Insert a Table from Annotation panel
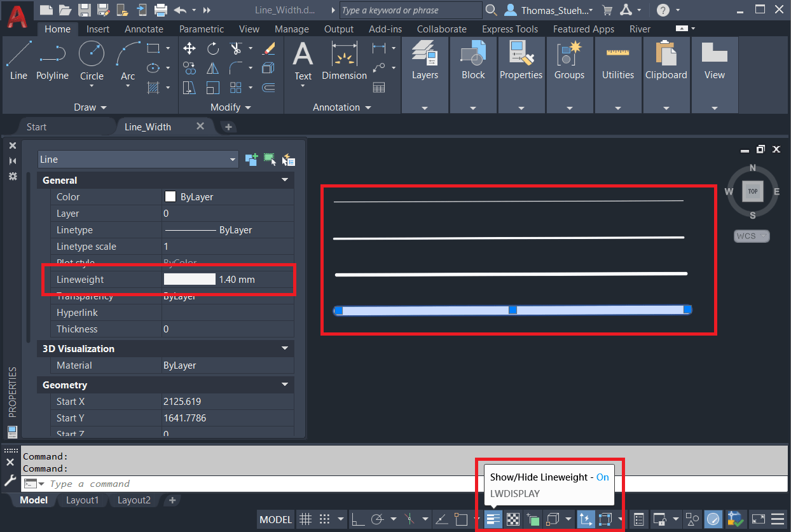The image size is (791, 532). click(x=379, y=88)
